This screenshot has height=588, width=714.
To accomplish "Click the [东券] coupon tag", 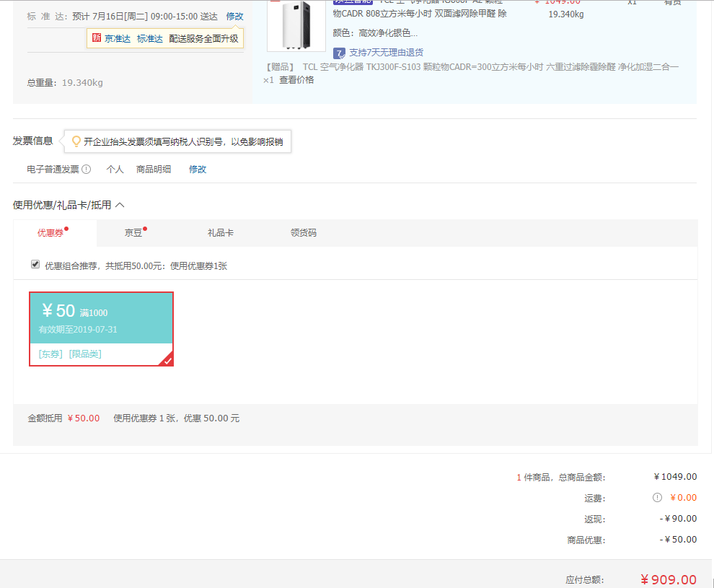I will pyautogui.click(x=50, y=354).
